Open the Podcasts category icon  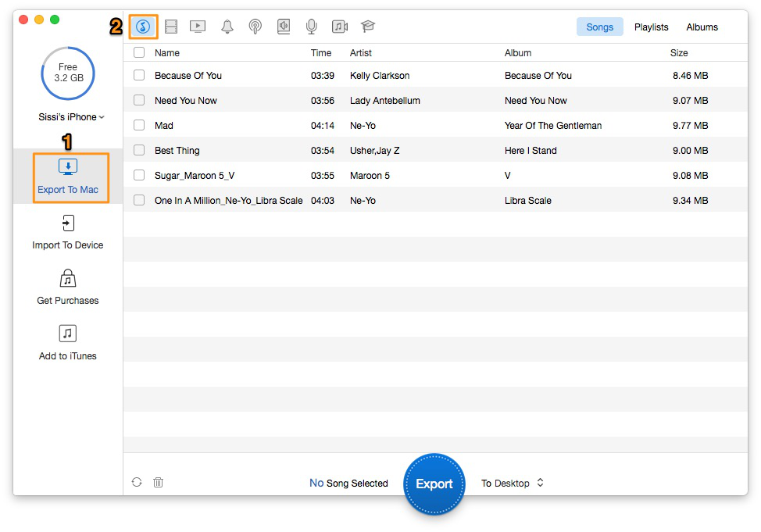click(255, 27)
